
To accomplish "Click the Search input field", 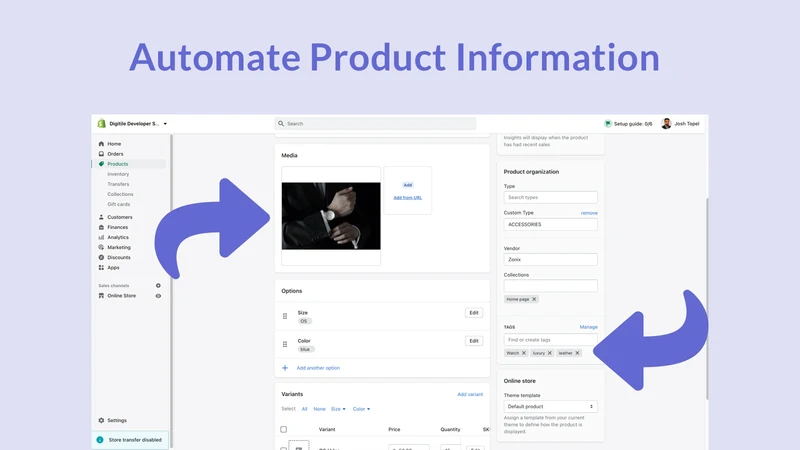I will [x=376, y=123].
